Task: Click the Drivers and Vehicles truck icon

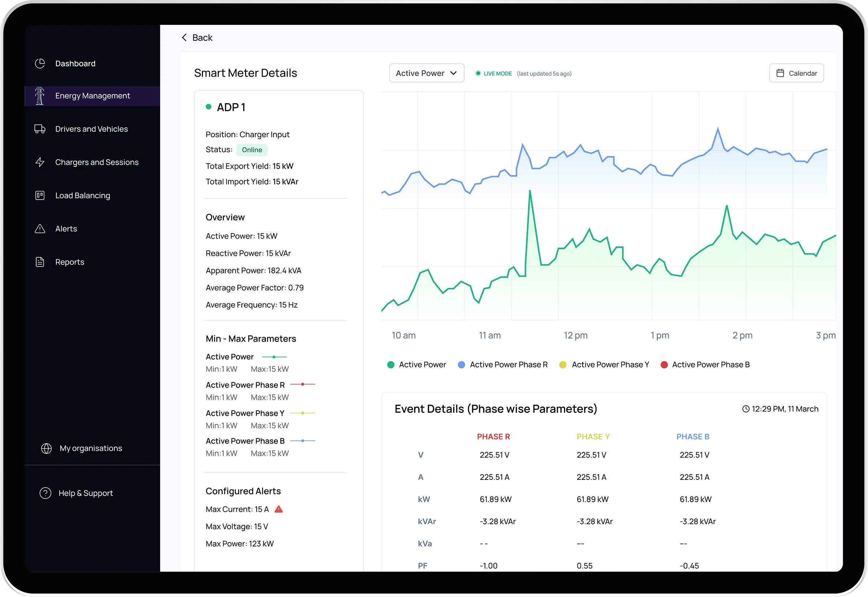Action: (x=40, y=129)
